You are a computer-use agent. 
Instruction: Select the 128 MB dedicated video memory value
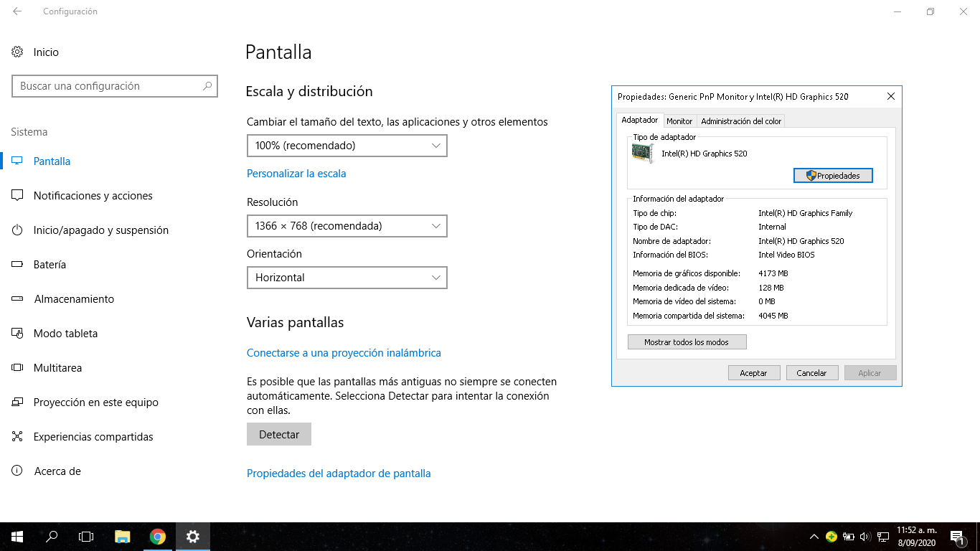[x=771, y=288]
